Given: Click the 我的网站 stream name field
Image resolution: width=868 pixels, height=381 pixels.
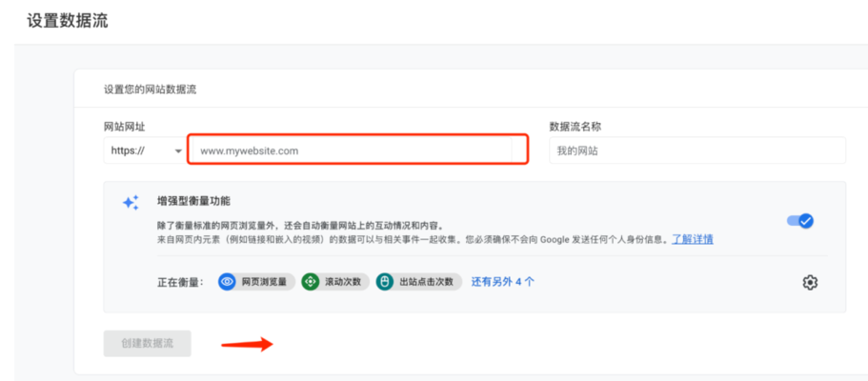Looking at the screenshot, I should [x=696, y=150].
